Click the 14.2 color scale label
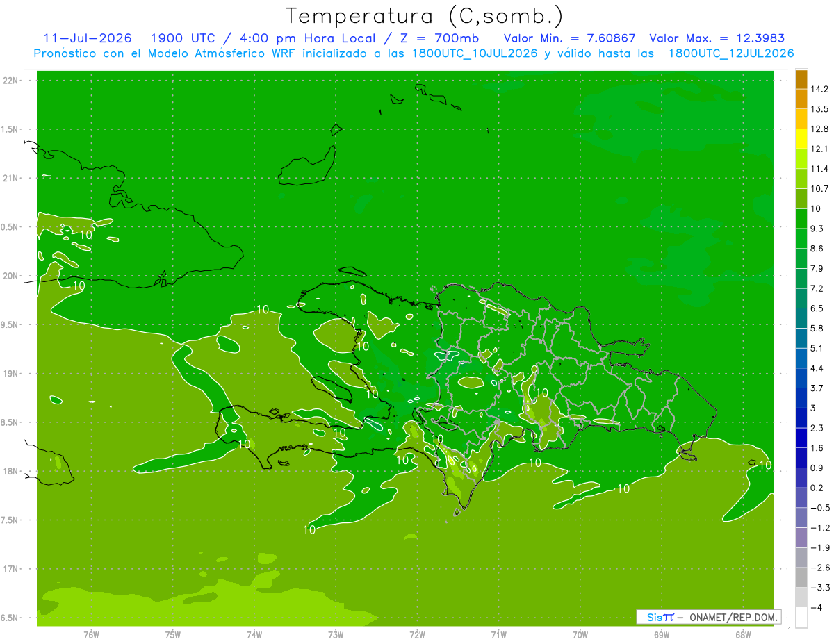834x644 pixels. tap(819, 89)
